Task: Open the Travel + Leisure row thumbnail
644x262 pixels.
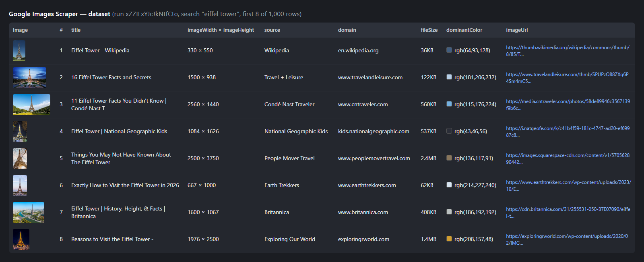Action: [29, 78]
